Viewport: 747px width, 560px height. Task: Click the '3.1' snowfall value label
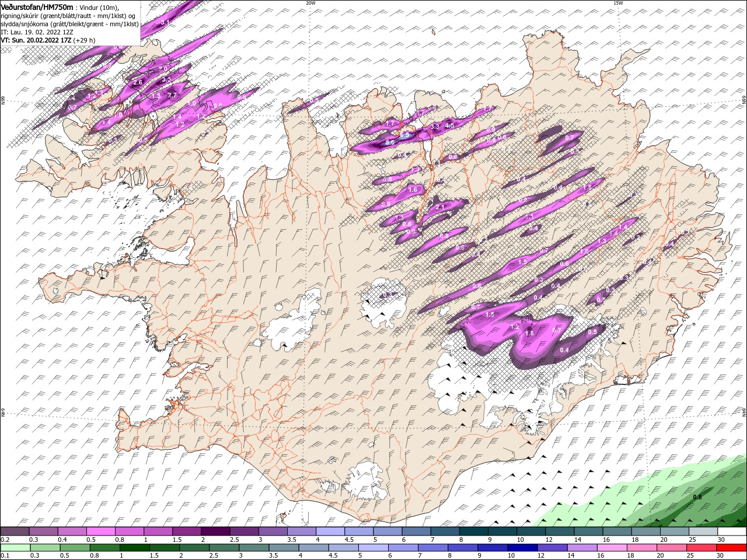tap(165, 22)
